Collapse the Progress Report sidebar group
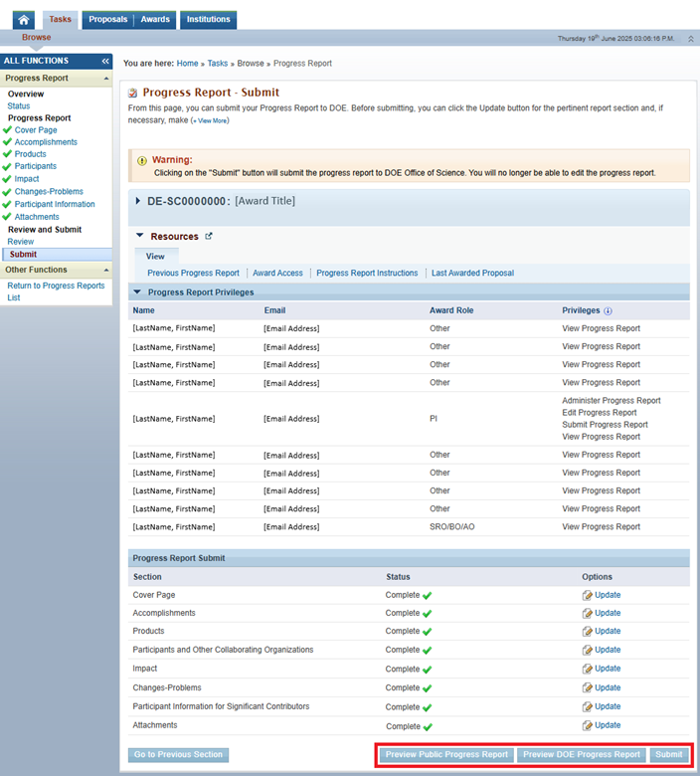The image size is (700, 776). (x=104, y=78)
